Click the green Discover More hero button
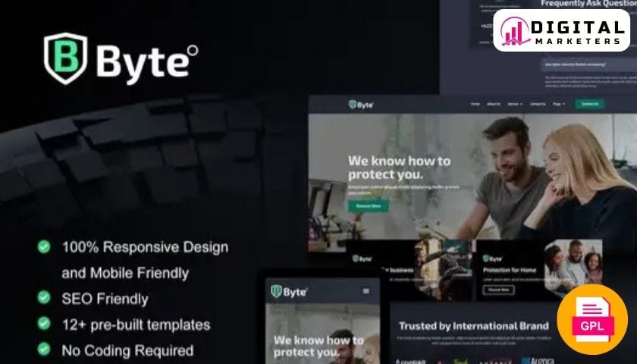 pyautogui.click(x=368, y=206)
